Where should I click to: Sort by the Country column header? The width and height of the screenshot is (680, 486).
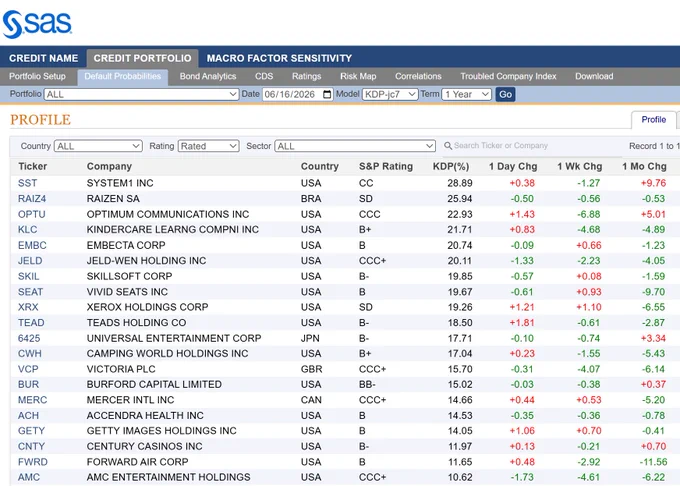click(x=320, y=166)
